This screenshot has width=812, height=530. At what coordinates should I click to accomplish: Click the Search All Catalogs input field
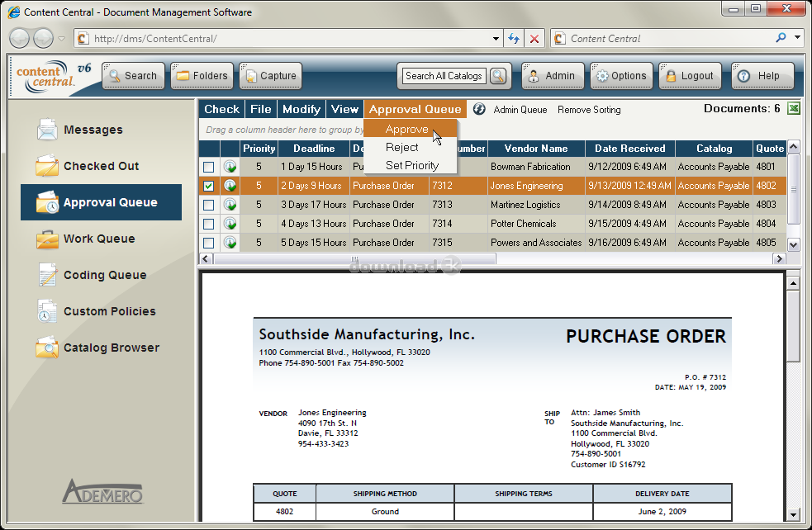click(444, 76)
